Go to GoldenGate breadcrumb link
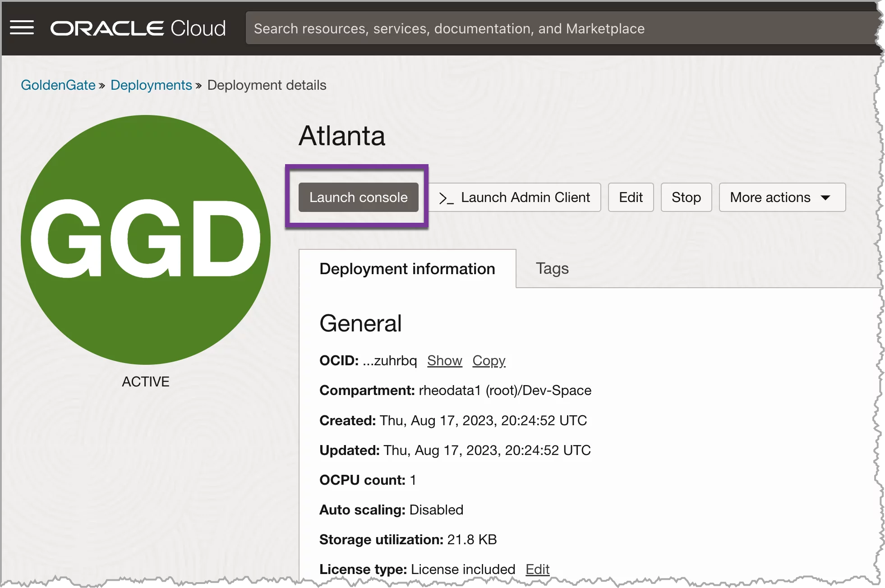The width and height of the screenshot is (885, 588). pyautogui.click(x=58, y=85)
